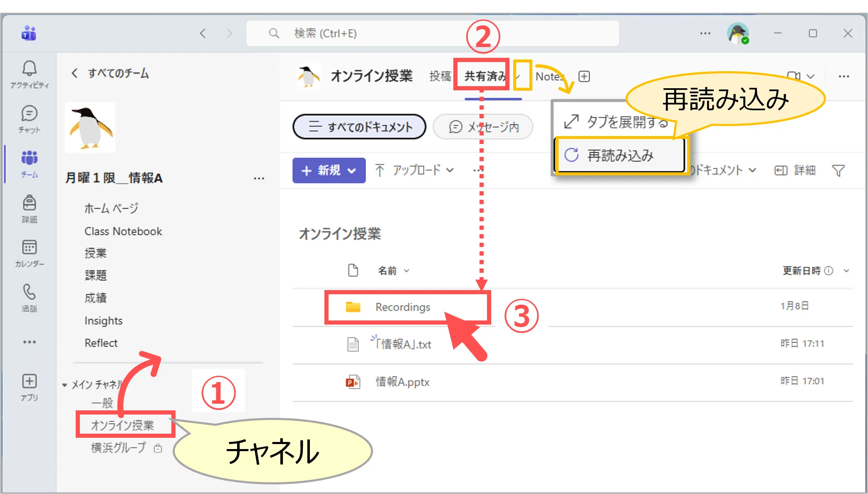Screen dimensions: 868x494
Task: Expand the 新規 dropdown button
Action: click(x=329, y=171)
